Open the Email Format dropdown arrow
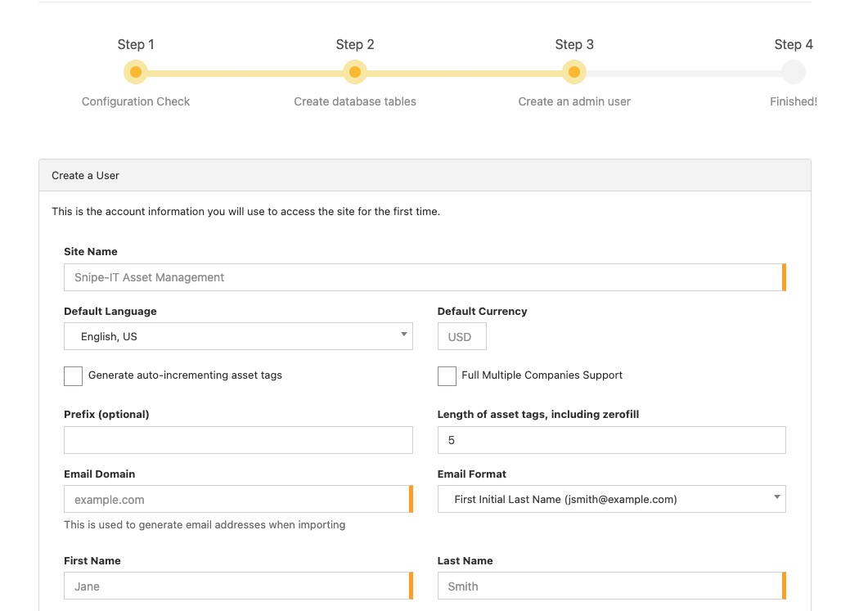 point(776,496)
